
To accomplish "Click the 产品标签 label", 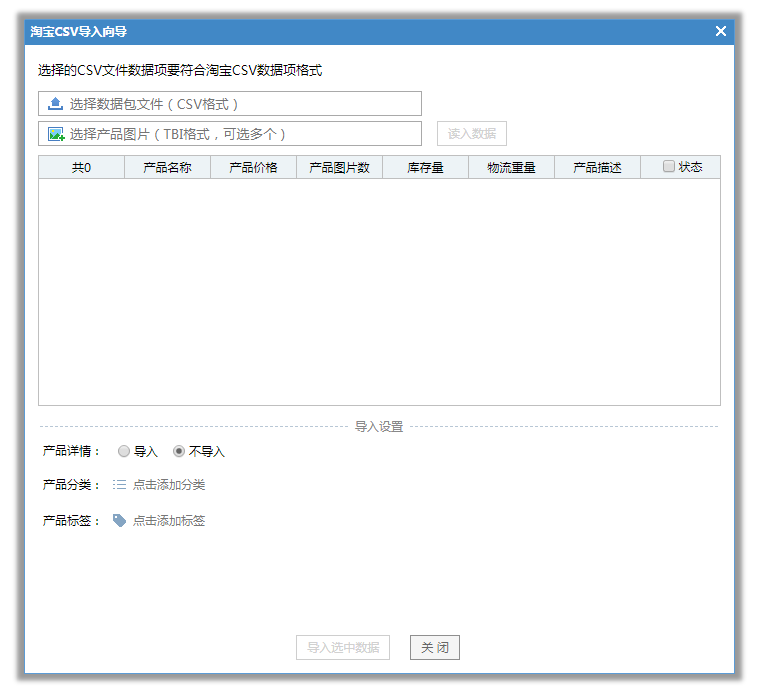I will [71, 520].
